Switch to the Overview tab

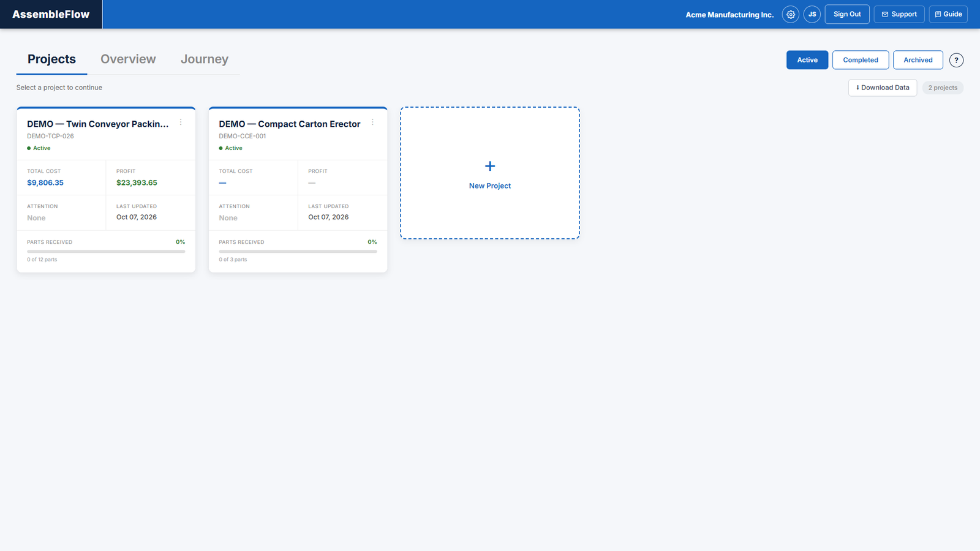tap(128, 59)
